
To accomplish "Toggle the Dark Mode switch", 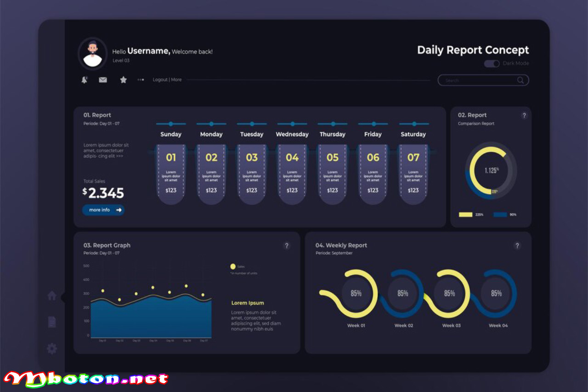I will click(492, 63).
